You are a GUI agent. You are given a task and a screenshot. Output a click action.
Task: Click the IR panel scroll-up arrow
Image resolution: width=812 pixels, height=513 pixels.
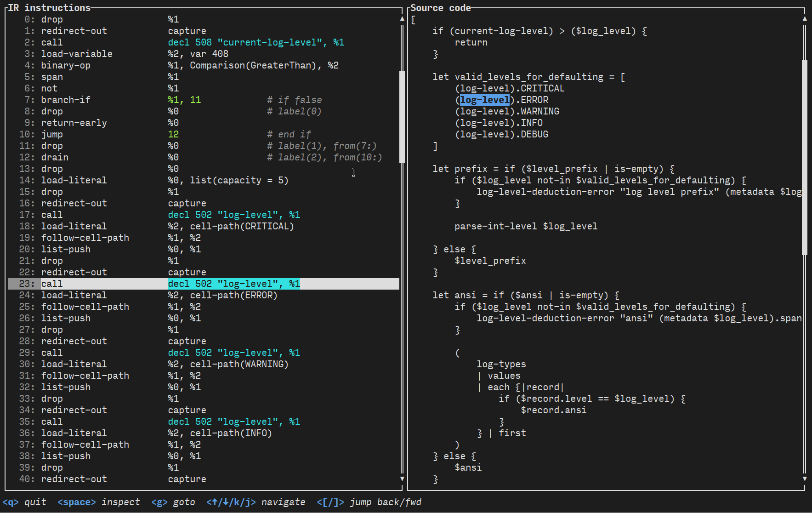tap(402, 19)
